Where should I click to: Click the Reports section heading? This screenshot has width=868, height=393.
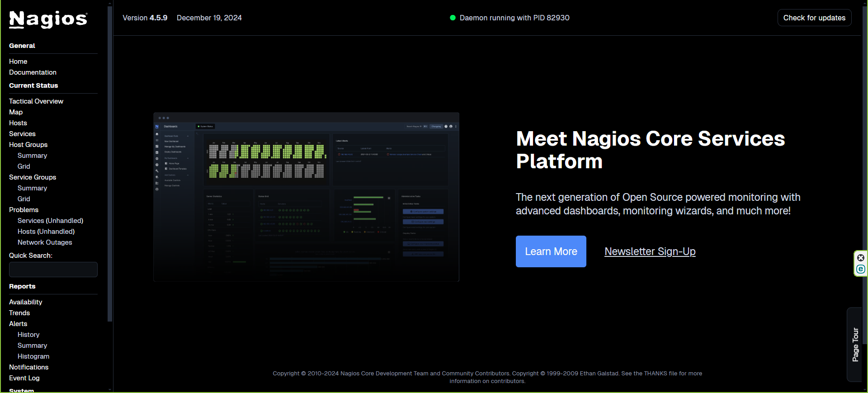point(22,286)
